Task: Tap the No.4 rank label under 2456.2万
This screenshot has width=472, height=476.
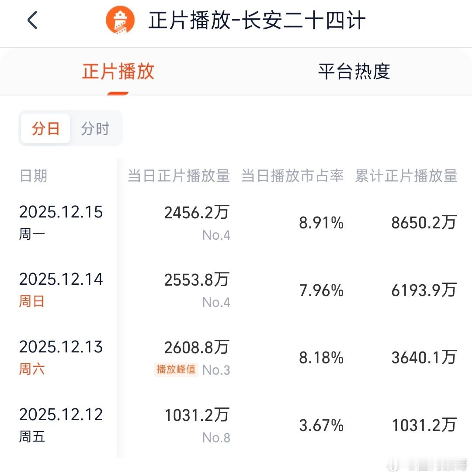Action: click(217, 235)
